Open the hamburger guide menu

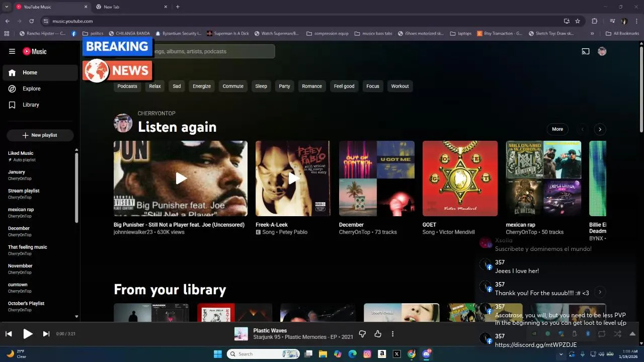12,51
